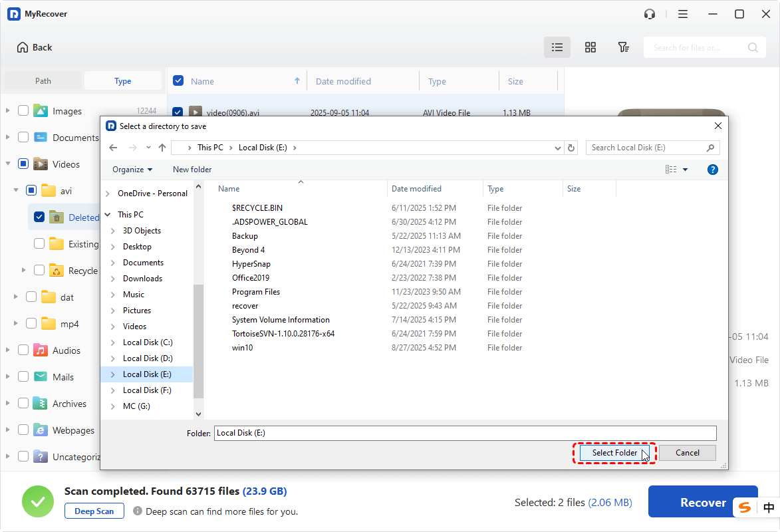This screenshot has height=532, width=780.
Task: Click the Archives category icon
Action: click(x=41, y=403)
